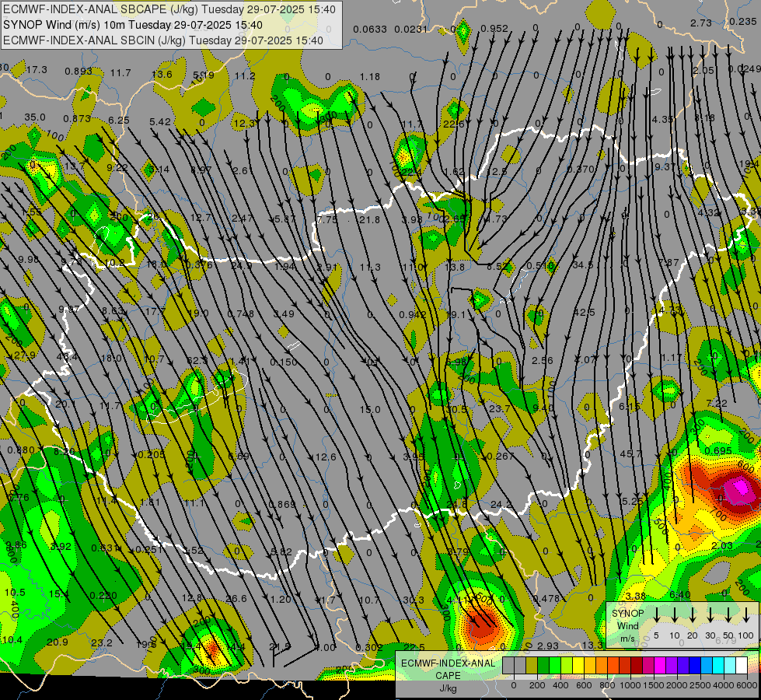761x700 pixels.
Task: Click the CIN value 0.893 on map
Action: [x=79, y=71]
